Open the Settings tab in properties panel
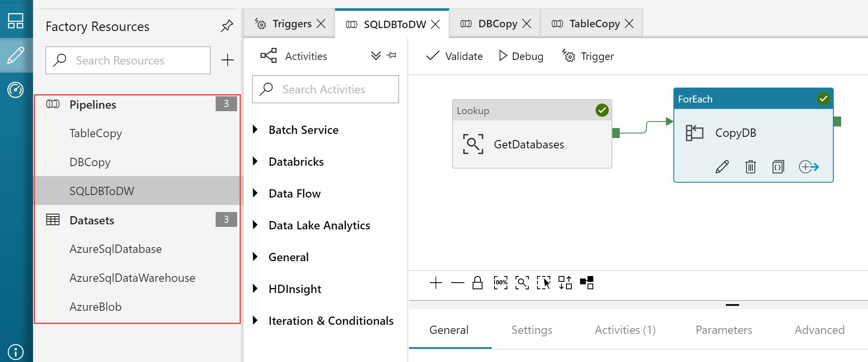868x362 pixels. tap(532, 330)
